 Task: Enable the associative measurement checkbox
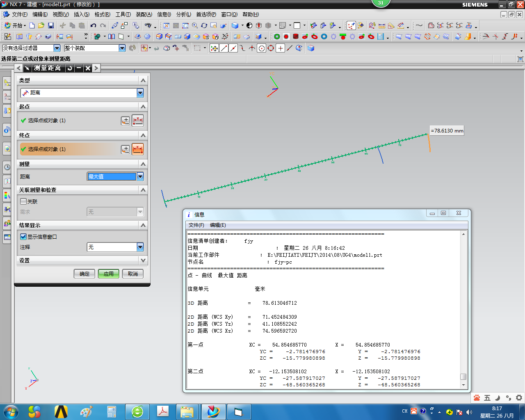[23, 201]
